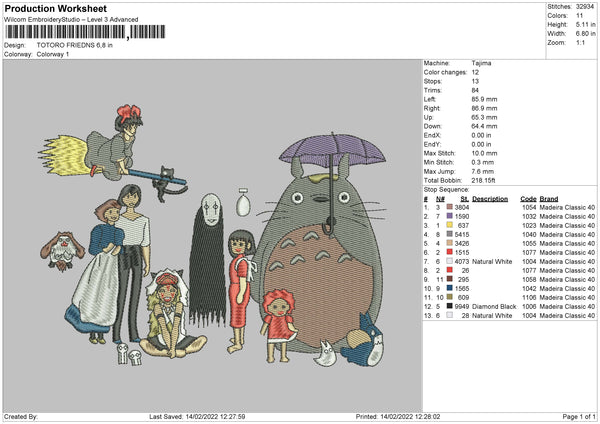Click the brown swatch for stop 1
The width and height of the screenshot is (600, 424).
[x=450, y=207]
